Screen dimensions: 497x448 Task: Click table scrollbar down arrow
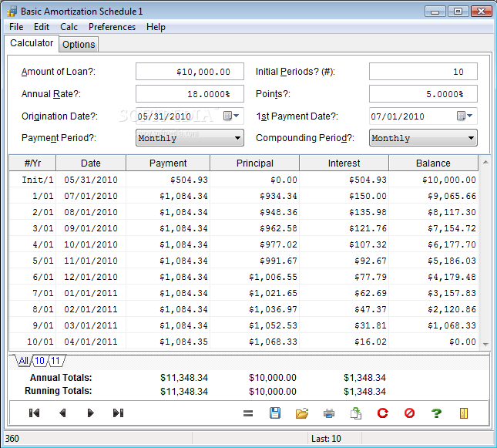485,344
